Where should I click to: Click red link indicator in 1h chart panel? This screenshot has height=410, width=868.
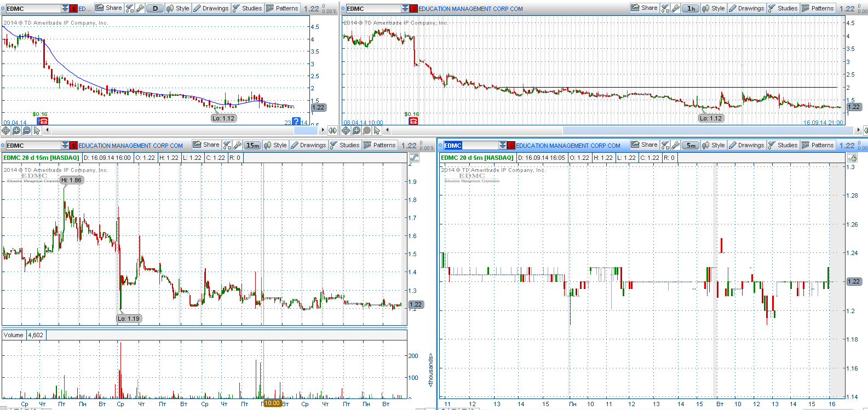coord(413,9)
